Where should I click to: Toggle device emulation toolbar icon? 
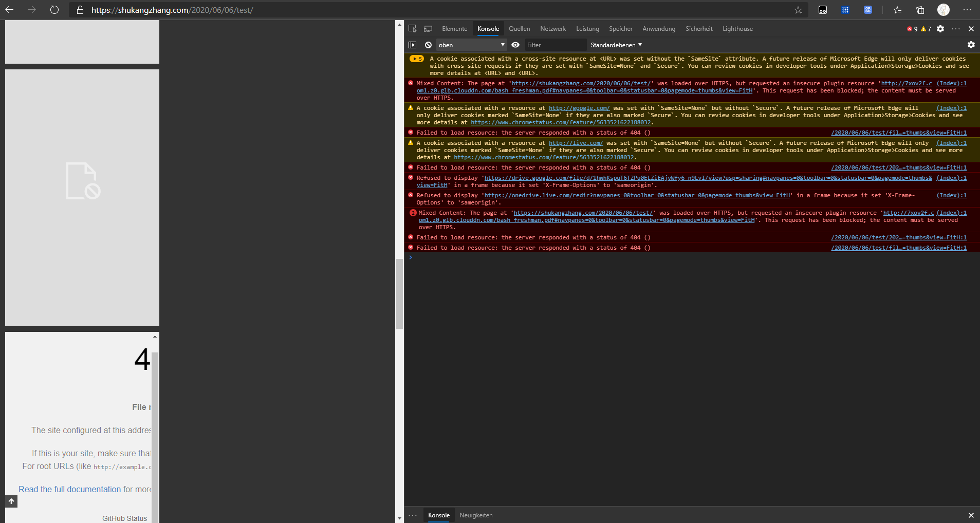coord(428,29)
